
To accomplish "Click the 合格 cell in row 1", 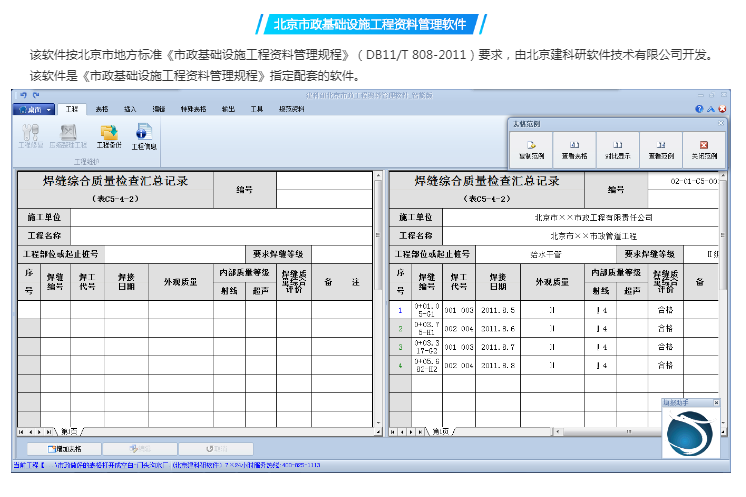I will (x=665, y=310).
